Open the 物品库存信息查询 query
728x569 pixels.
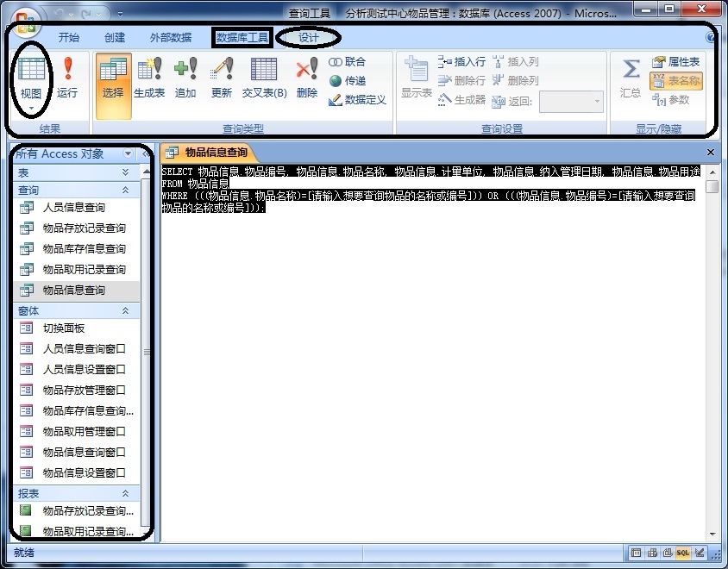click(x=77, y=249)
